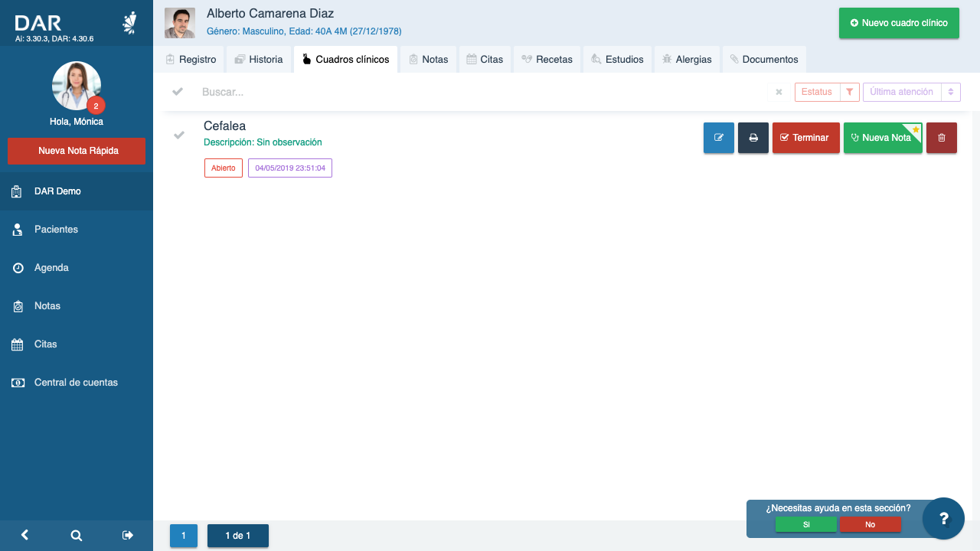Switch to the Registro tab
The image size is (980, 551).
click(191, 59)
